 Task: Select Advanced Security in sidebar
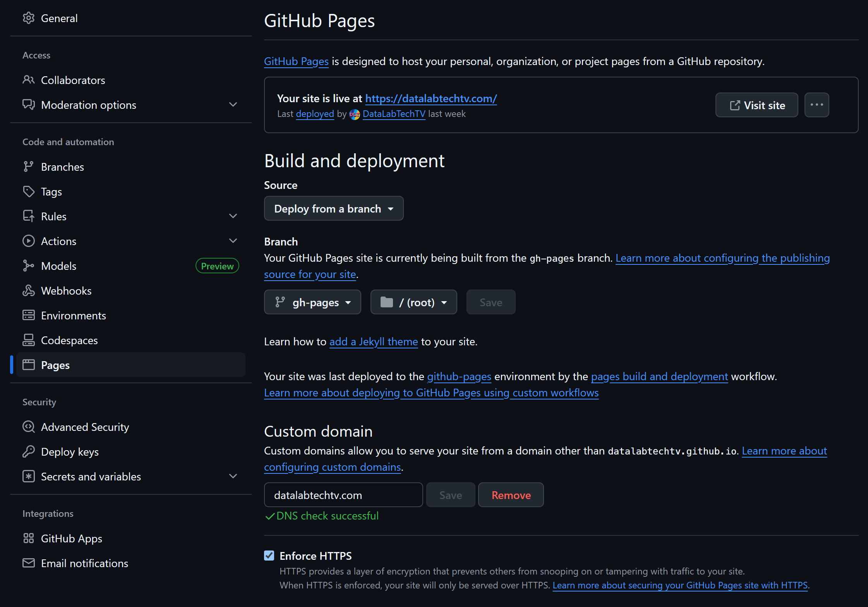coord(131,427)
